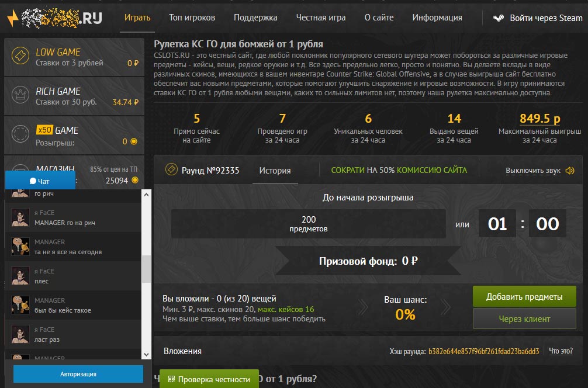This screenshot has width=588, height=388.
Task: Click the 200 предметов progress bar
Action: click(x=309, y=224)
